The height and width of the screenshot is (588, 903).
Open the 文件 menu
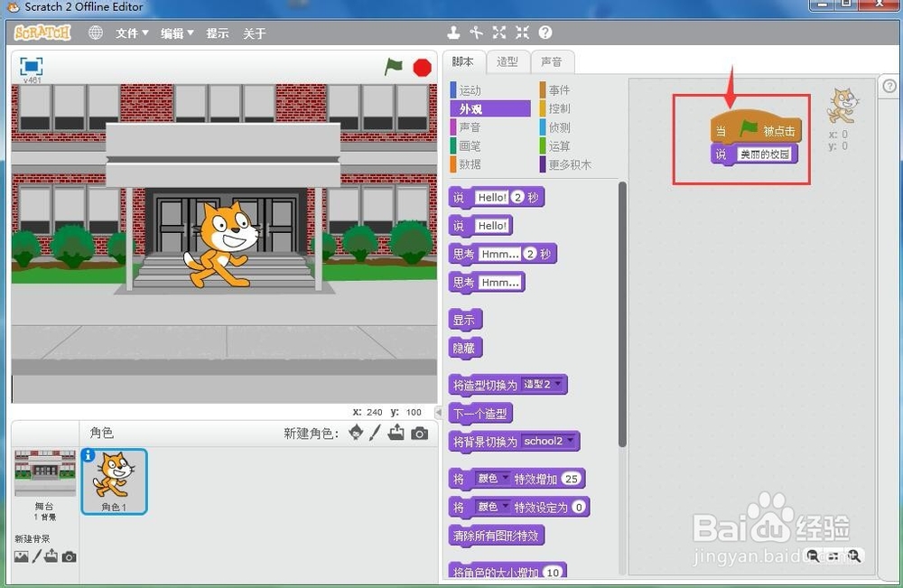[x=132, y=33]
